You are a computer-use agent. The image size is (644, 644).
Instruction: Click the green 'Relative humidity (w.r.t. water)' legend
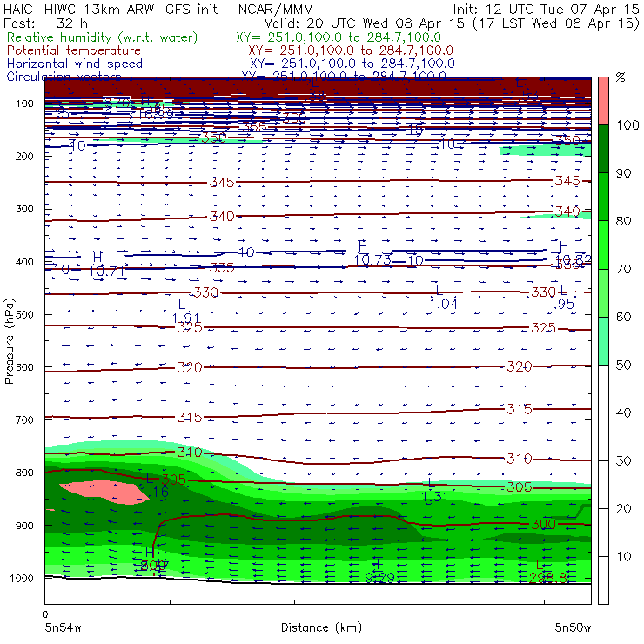click(x=103, y=37)
